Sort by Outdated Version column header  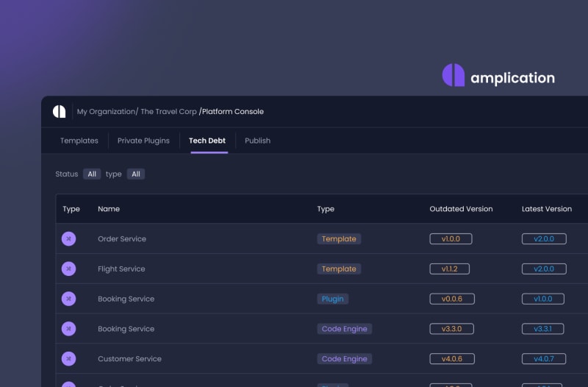click(461, 209)
